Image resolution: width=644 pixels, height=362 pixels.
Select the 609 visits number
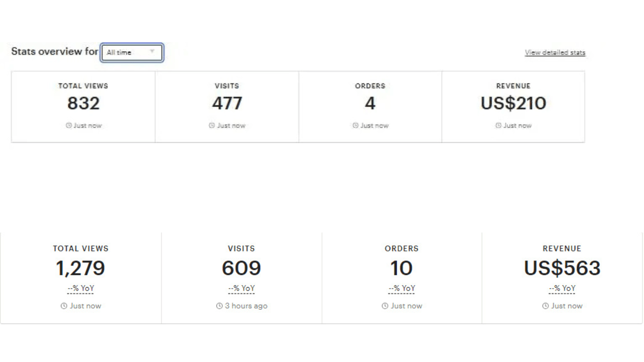click(x=242, y=268)
